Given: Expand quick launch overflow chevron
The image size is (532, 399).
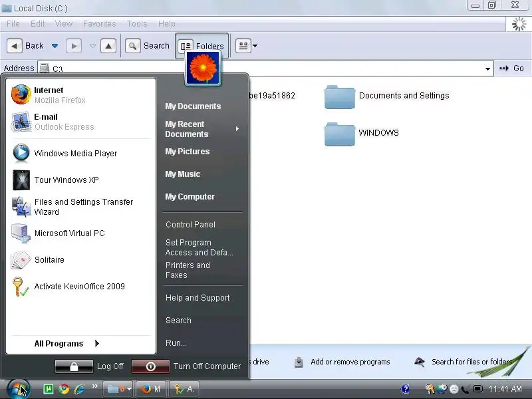Looking at the screenshot, I should 94,386.
